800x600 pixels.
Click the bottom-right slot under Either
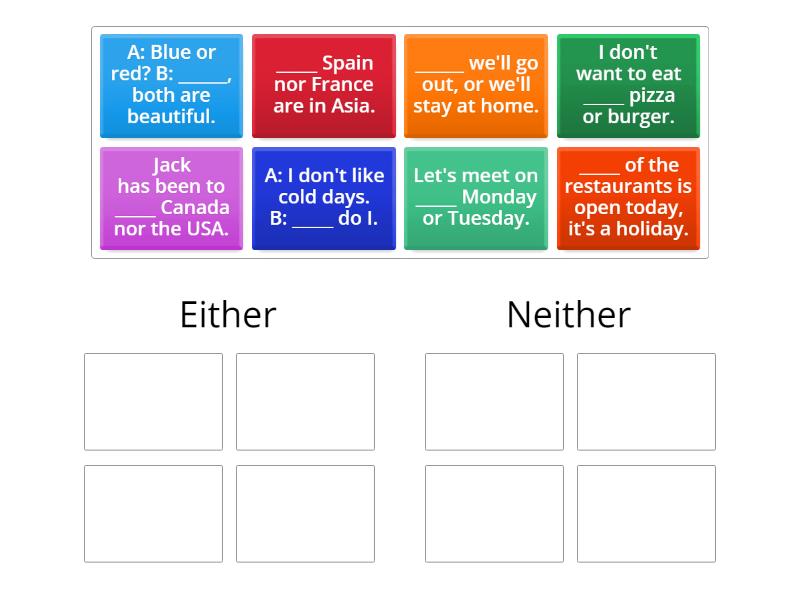(305, 513)
